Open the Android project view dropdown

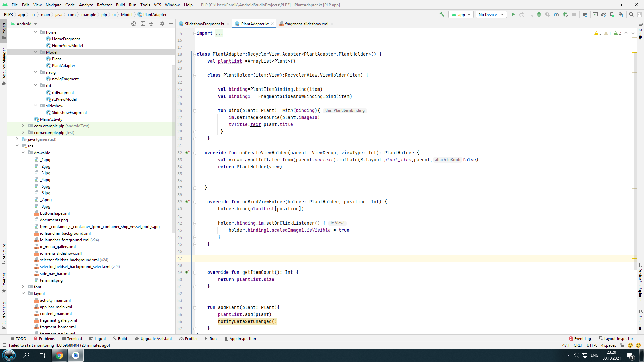pyautogui.click(x=24, y=24)
